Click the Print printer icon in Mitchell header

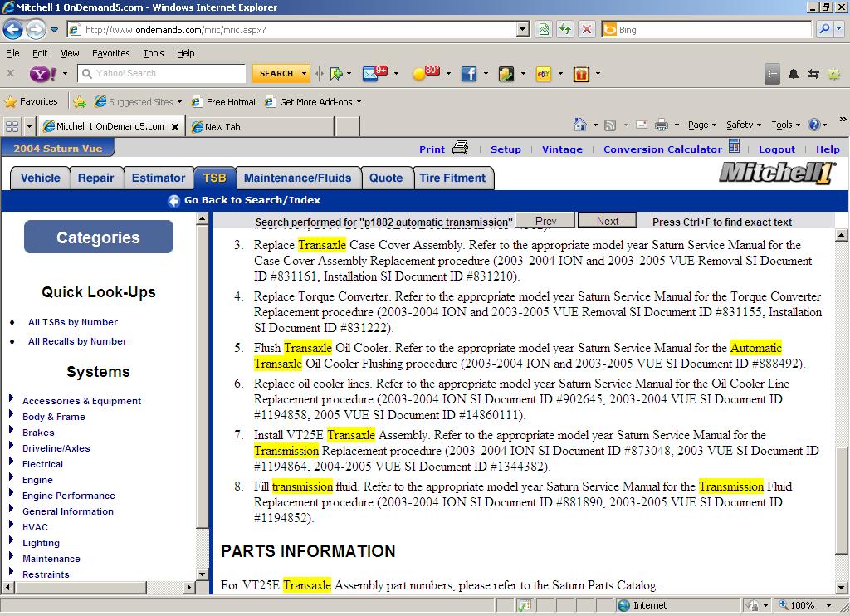pos(461,149)
